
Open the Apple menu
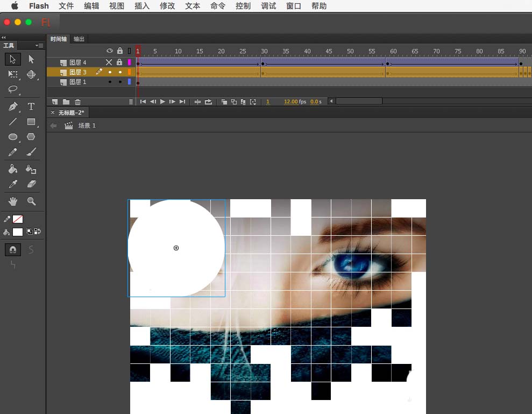[15, 6]
